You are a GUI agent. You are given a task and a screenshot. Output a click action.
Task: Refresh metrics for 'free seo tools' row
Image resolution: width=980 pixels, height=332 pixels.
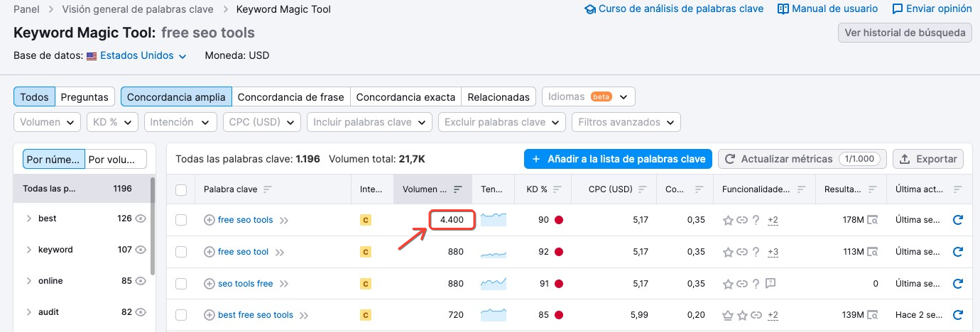[957, 220]
